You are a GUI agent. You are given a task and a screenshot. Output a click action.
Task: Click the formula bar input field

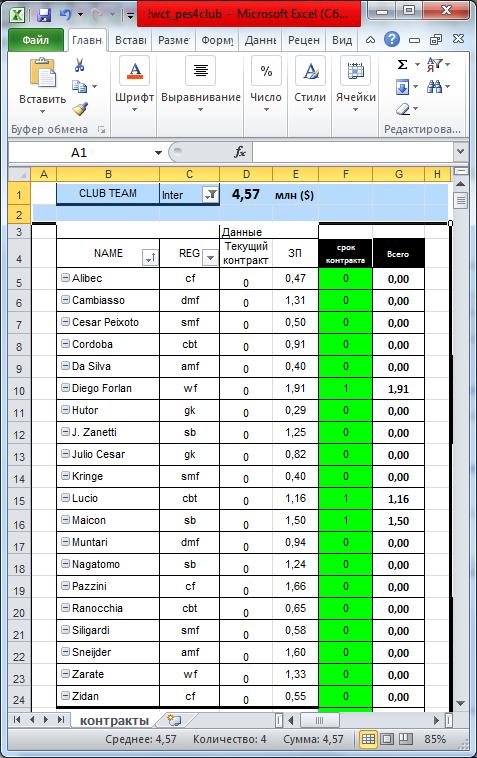pyautogui.click(x=353, y=152)
